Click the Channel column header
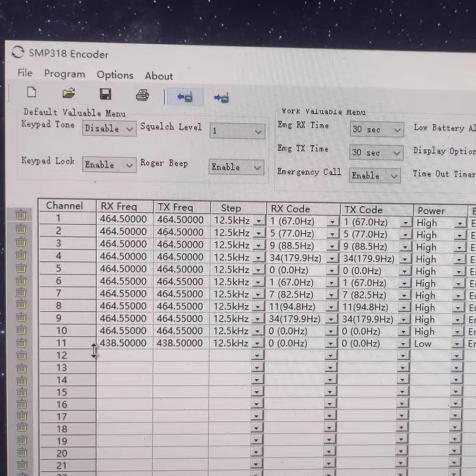 pos(67,206)
